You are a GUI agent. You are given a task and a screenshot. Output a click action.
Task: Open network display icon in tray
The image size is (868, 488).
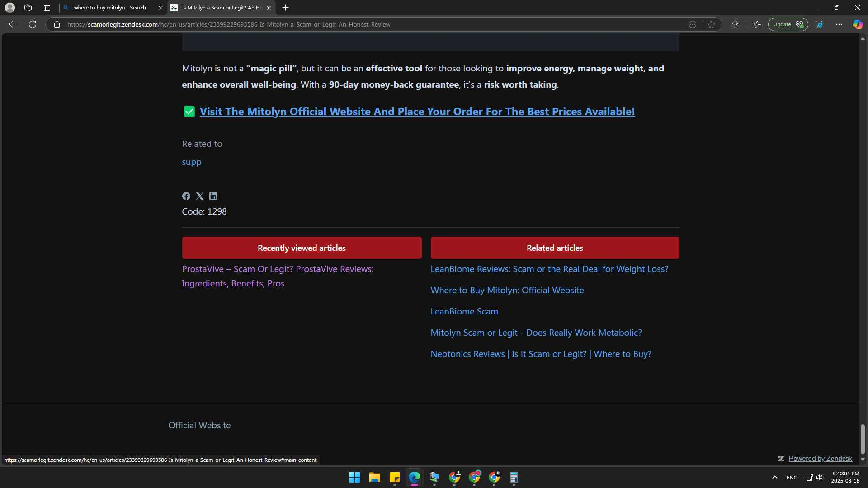[809, 477]
